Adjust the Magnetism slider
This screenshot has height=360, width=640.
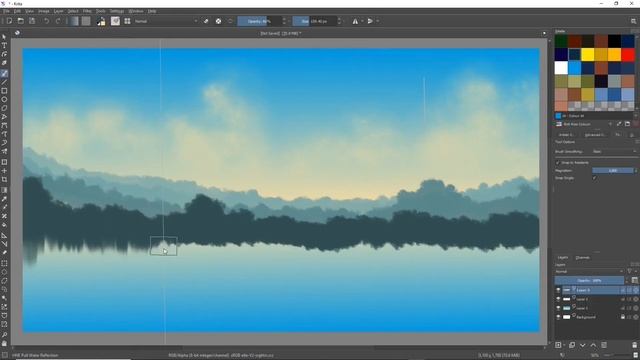point(614,170)
